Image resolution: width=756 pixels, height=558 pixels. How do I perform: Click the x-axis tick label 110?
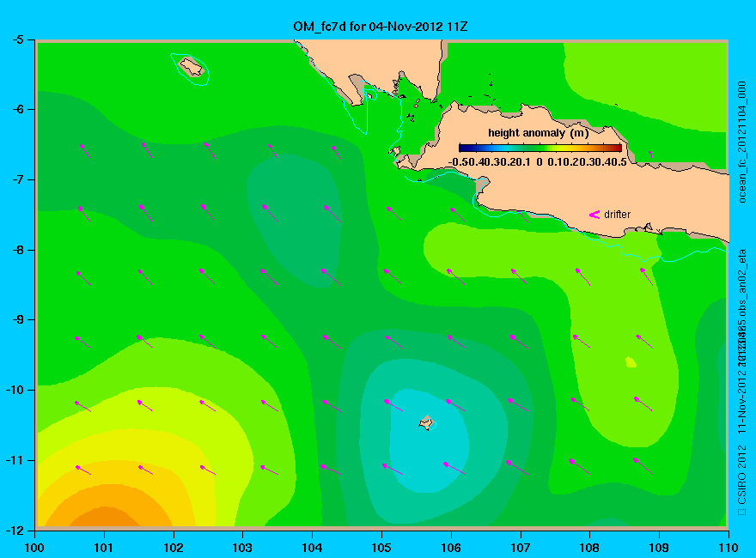(x=728, y=548)
